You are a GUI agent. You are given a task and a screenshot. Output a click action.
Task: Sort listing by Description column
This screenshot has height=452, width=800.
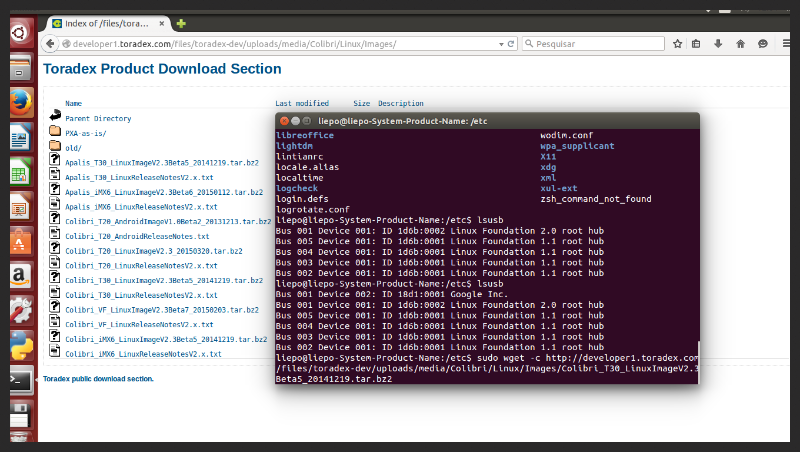(x=401, y=104)
